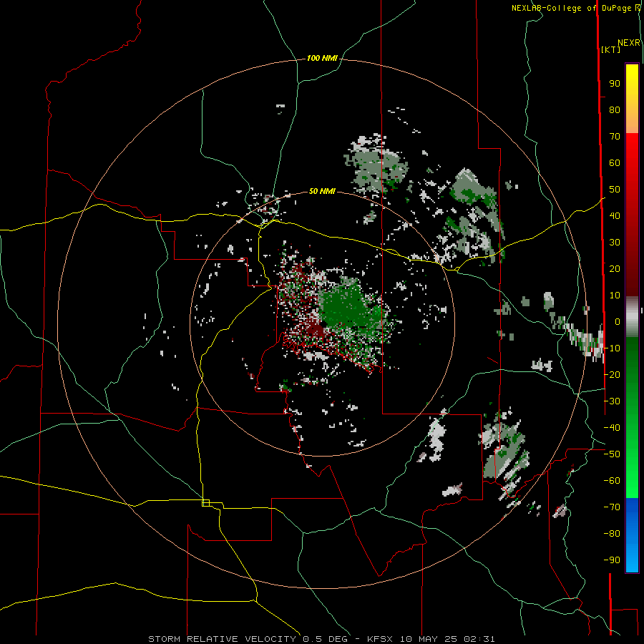
Task: Select the gray zero band of the velocity scale
Action: click(x=632, y=317)
